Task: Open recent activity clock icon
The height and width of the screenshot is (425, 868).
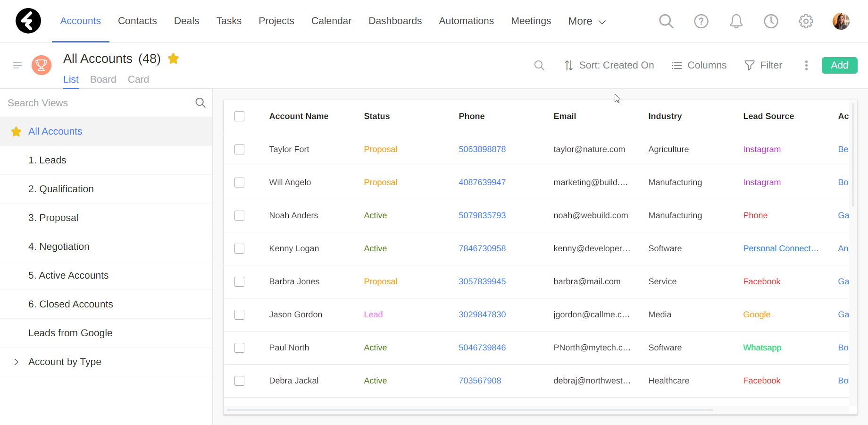Action: [x=771, y=21]
